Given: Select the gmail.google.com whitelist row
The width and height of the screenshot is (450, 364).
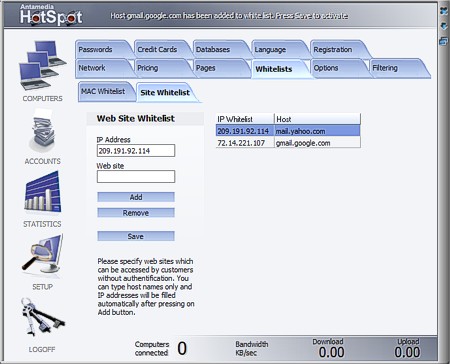Looking at the screenshot, I should [x=288, y=143].
